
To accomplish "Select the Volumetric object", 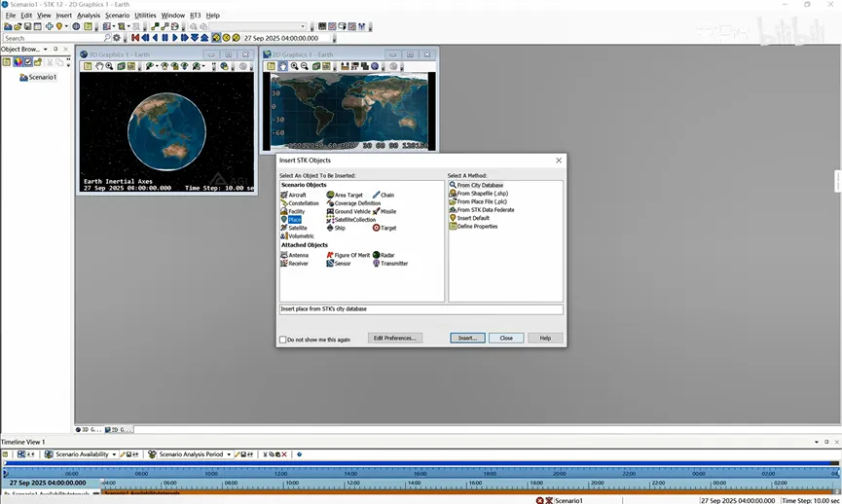I will (x=297, y=236).
